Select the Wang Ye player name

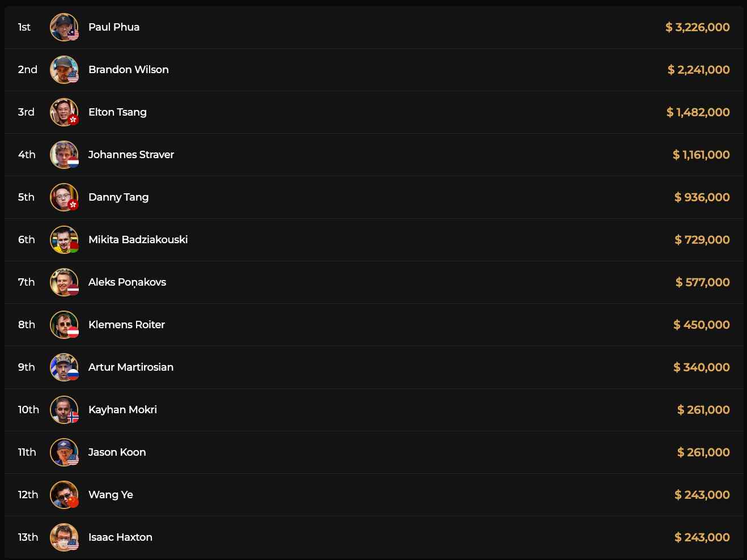pyautogui.click(x=111, y=495)
